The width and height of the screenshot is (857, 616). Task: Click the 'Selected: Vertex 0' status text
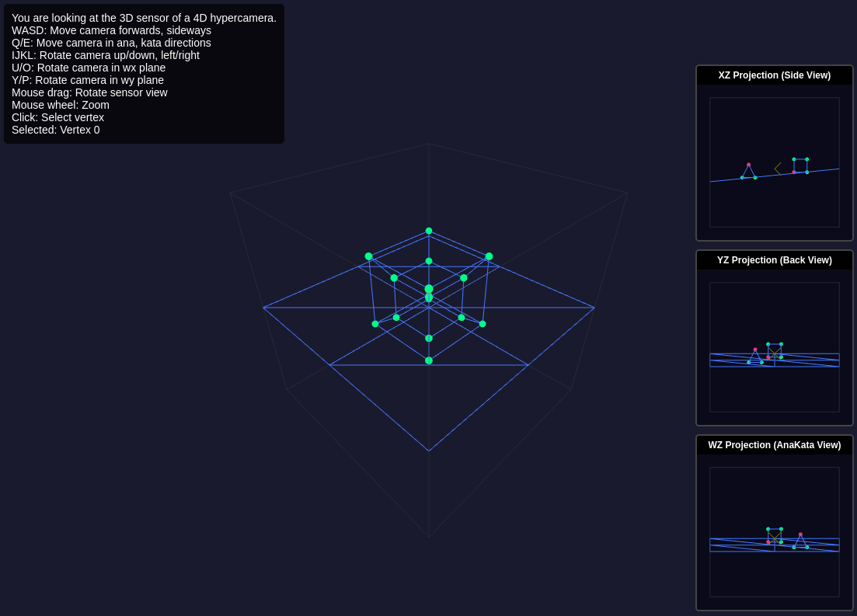(56, 130)
